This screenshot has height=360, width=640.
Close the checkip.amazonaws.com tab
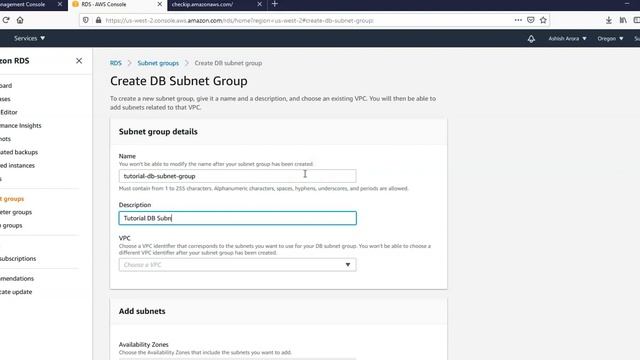point(260,4)
